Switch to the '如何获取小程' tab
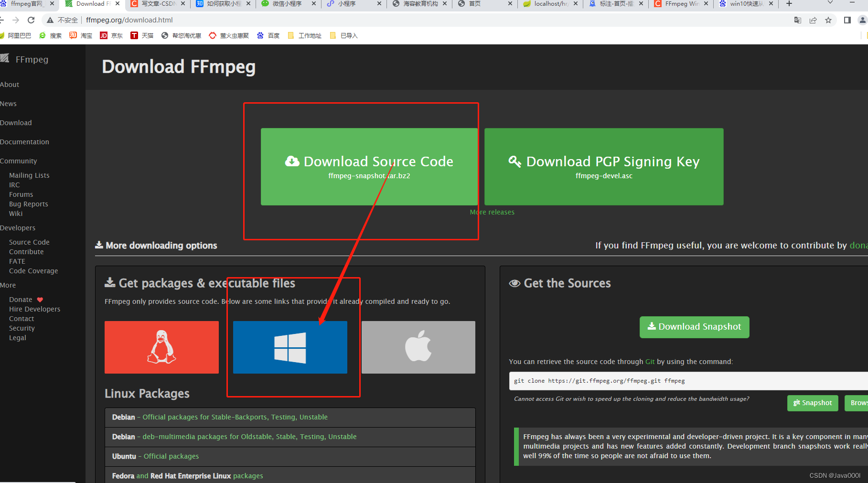 point(224,4)
